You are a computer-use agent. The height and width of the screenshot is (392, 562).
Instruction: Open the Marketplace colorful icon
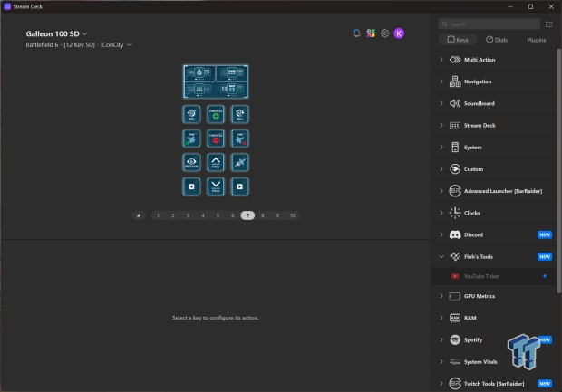coord(371,33)
